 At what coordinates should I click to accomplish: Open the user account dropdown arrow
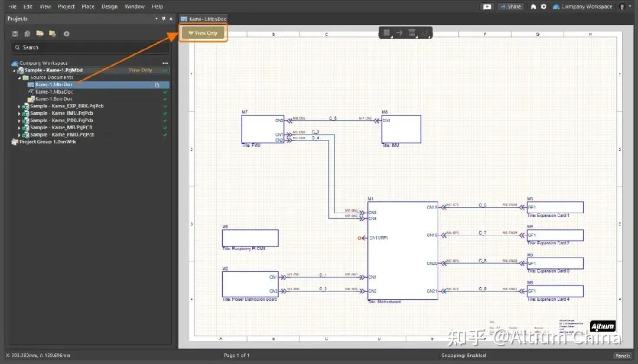point(630,6)
